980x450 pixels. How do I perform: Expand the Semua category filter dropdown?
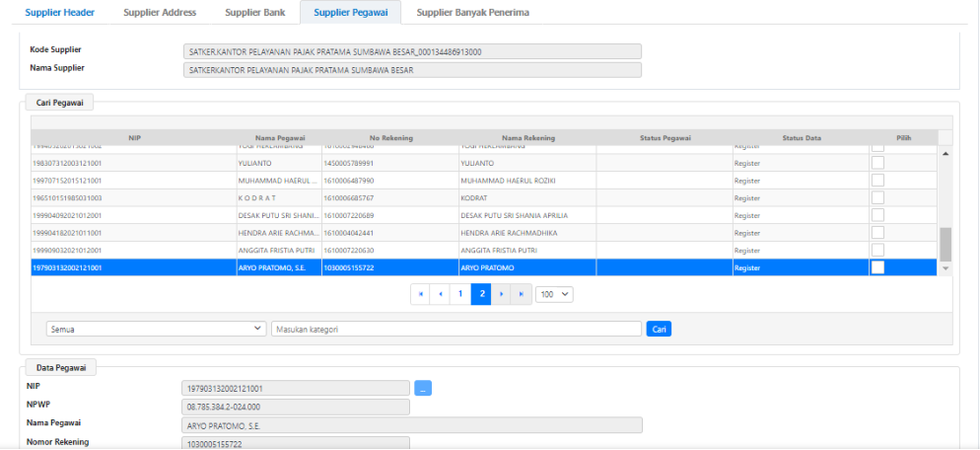156,329
